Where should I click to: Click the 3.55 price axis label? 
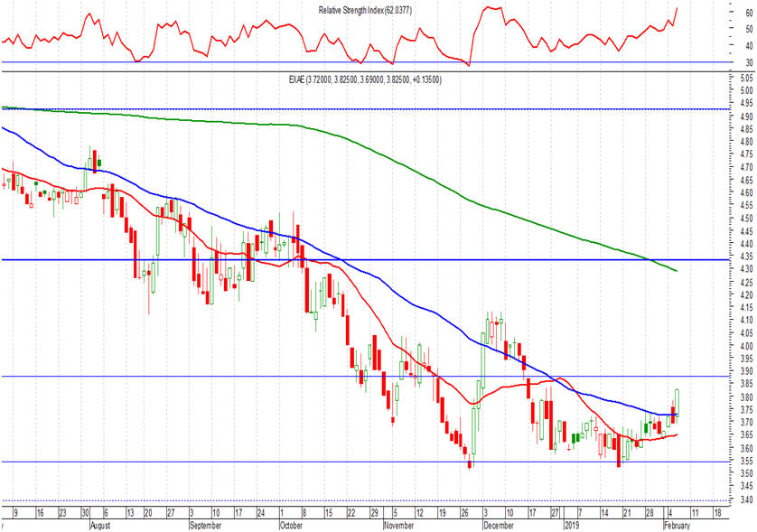[746, 461]
